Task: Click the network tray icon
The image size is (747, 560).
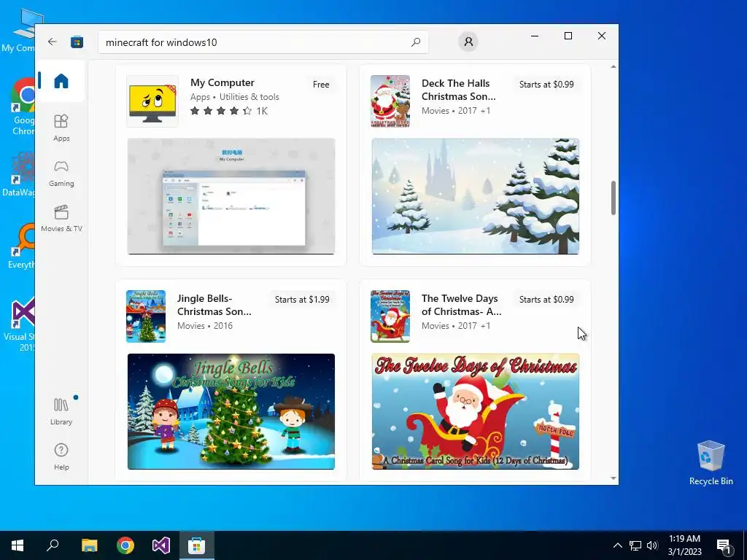Action: [x=635, y=545]
